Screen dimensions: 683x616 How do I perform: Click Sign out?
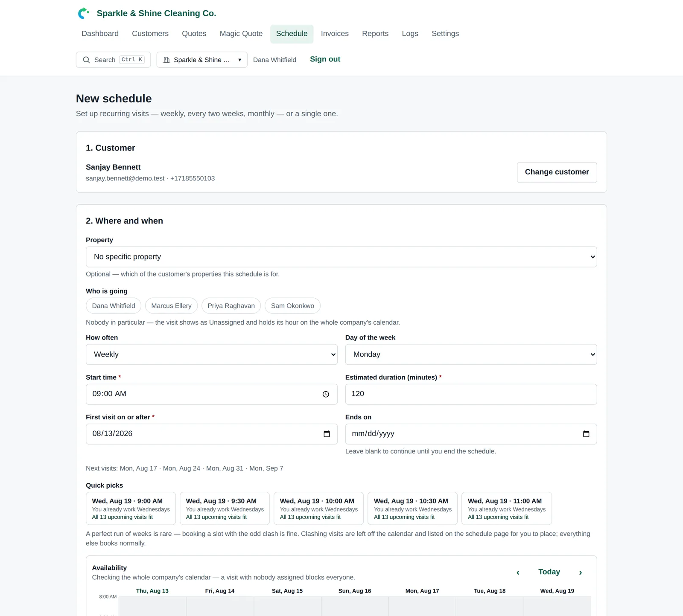325,59
